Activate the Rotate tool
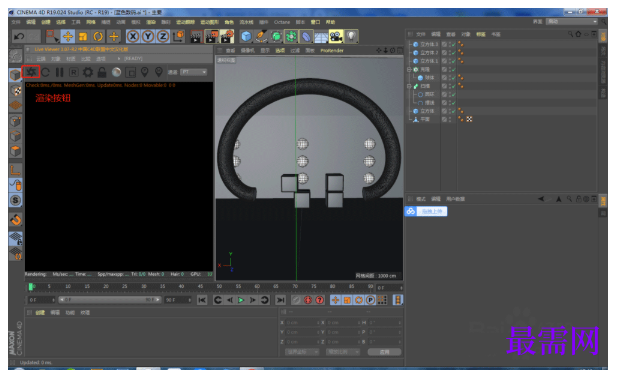 [98, 37]
